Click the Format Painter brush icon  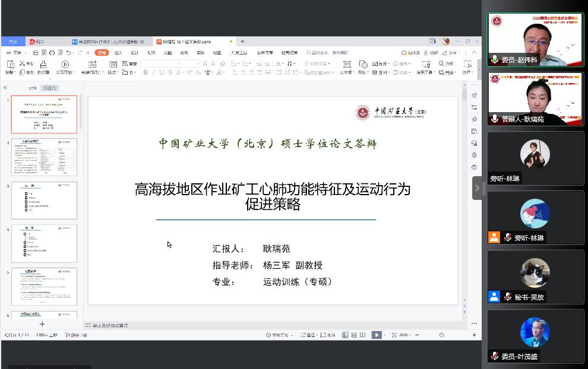pyautogui.click(x=43, y=65)
